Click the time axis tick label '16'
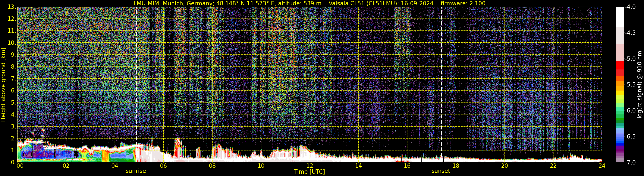Image resolution: width=644 pixels, height=176 pixels. click(x=407, y=166)
